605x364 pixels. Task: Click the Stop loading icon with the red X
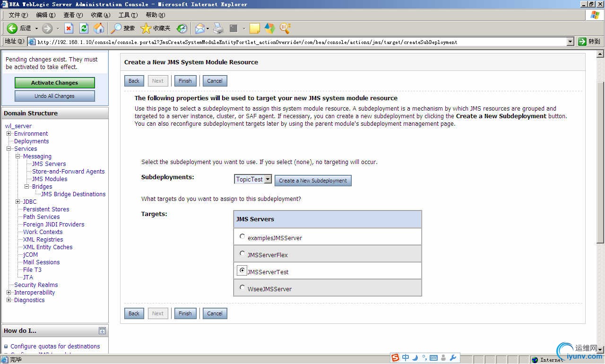[69, 28]
